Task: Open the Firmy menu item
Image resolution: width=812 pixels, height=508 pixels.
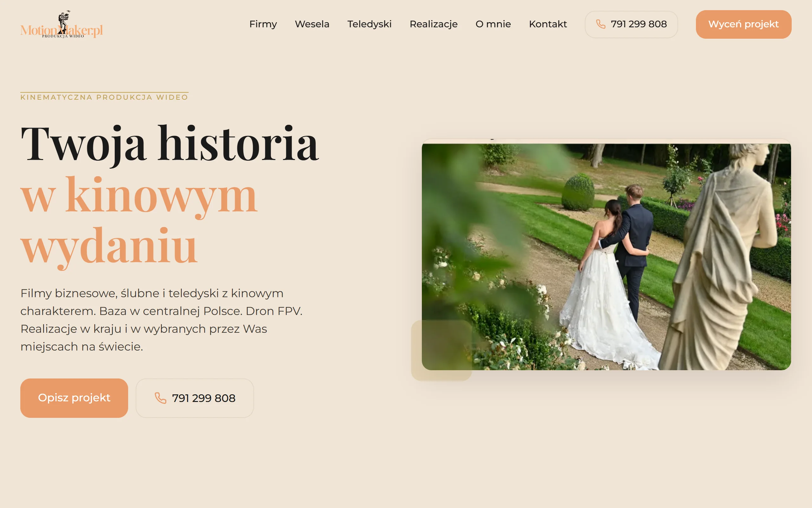Action: [x=263, y=24]
